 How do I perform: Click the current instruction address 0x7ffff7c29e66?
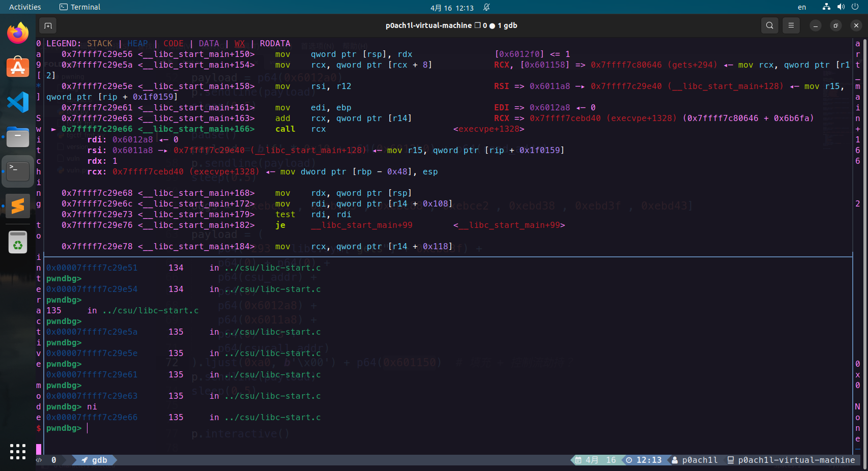97,129
